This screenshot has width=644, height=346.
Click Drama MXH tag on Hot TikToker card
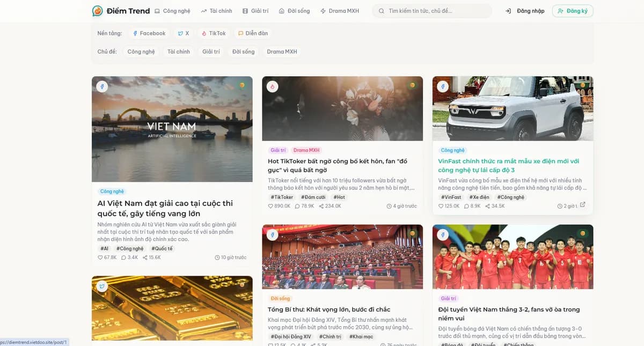[x=306, y=150]
